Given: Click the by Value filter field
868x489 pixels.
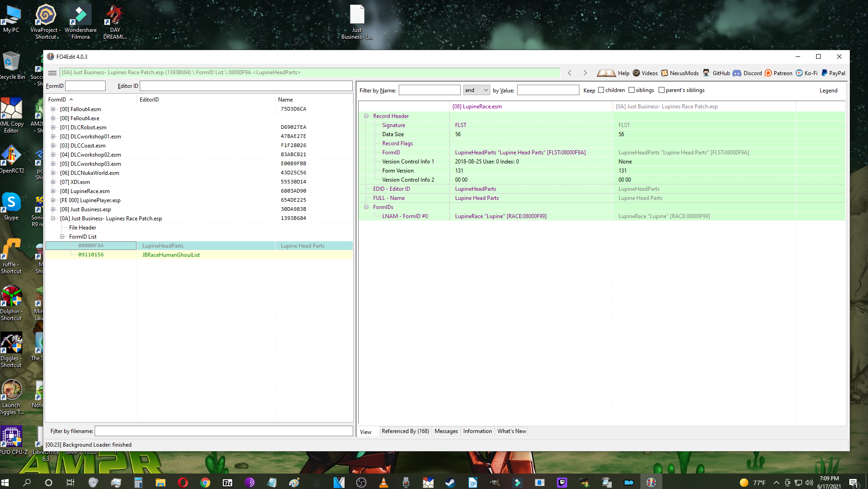Looking at the screenshot, I should pos(548,90).
